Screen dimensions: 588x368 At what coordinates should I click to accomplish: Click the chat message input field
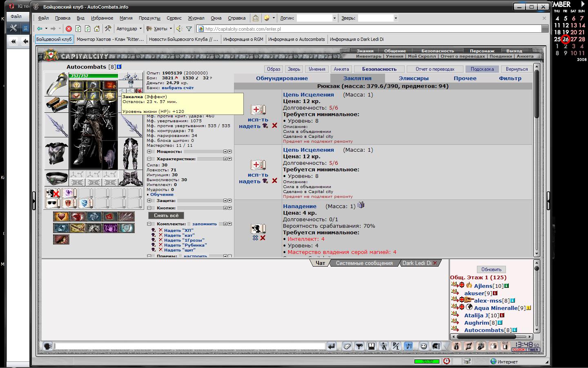190,346
